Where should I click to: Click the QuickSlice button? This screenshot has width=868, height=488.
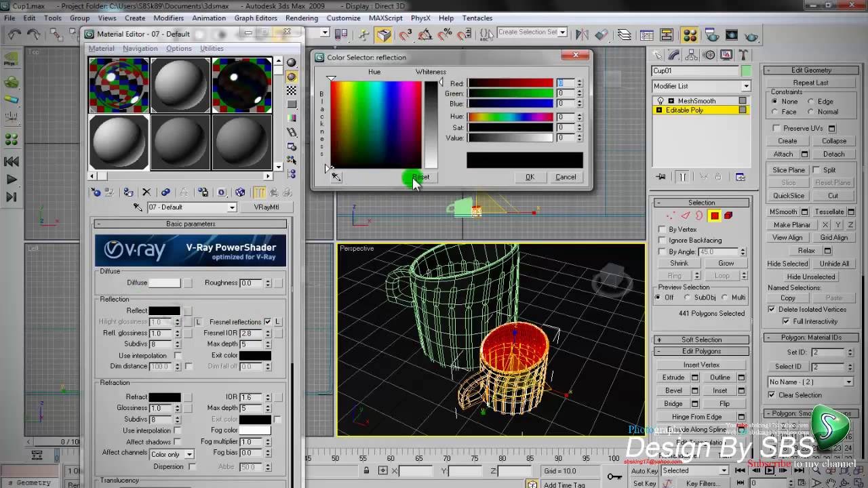[789, 196]
